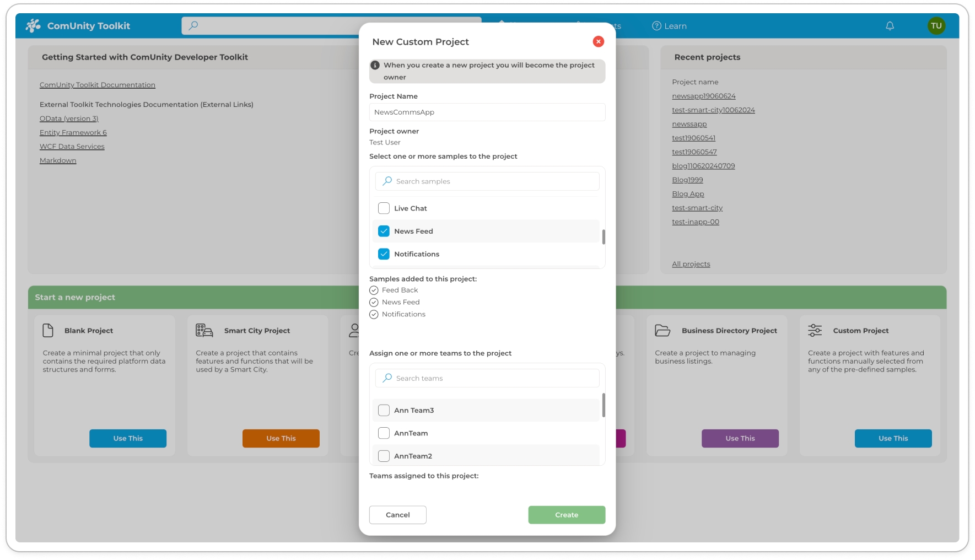Focus the Project Name input field
The width and height of the screenshot is (975, 560).
(x=487, y=112)
